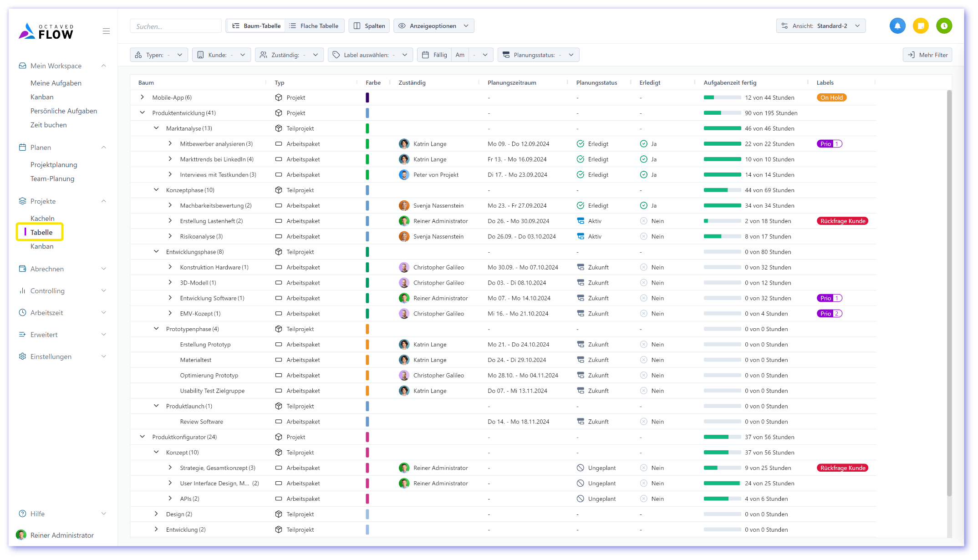Click the On Hold label color swatch
This screenshot has height=560, width=978.
(x=831, y=97)
